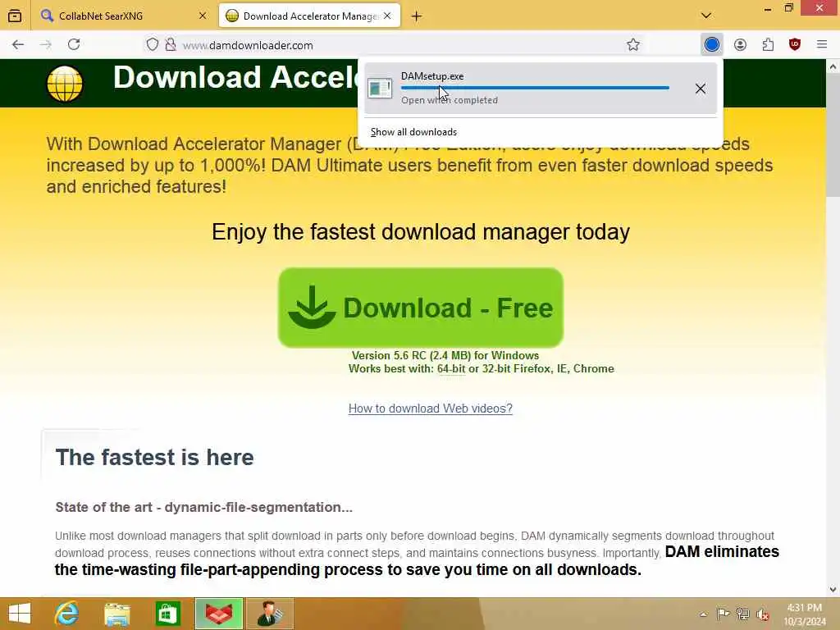Image resolution: width=840 pixels, height=630 pixels.
Task: Open the muted volume tray icon
Action: coord(763,614)
